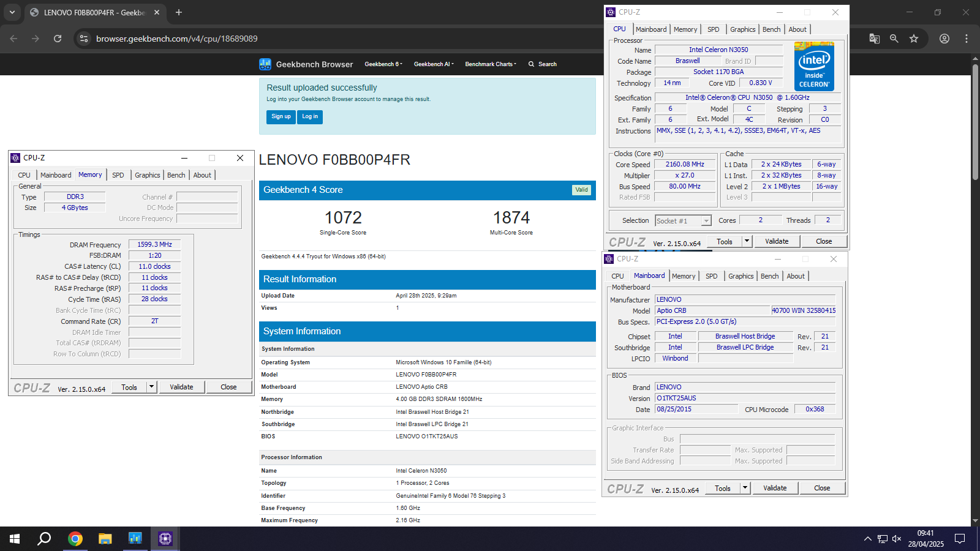
Task: Expand the Geekbench AI menu
Action: pyautogui.click(x=434, y=64)
